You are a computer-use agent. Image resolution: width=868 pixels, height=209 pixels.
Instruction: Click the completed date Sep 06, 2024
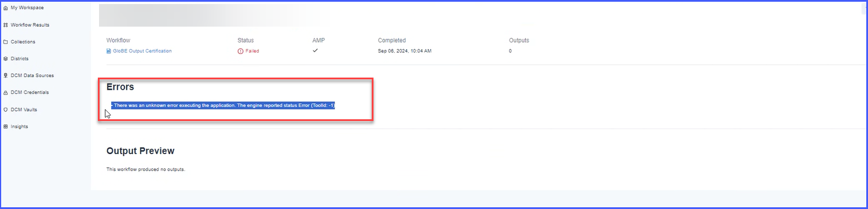[x=405, y=51]
